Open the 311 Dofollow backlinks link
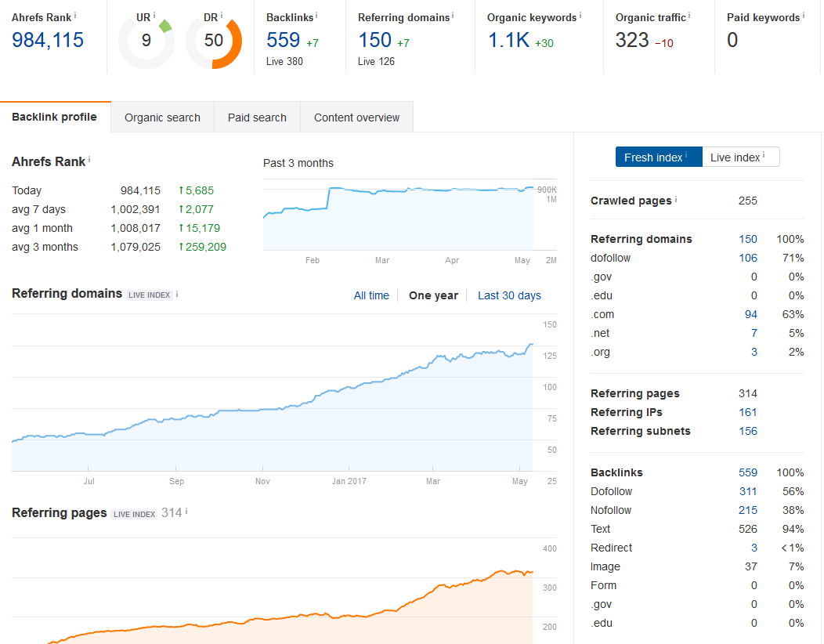Viewport: 824px width, 644px height. click(x=748, y=491)
